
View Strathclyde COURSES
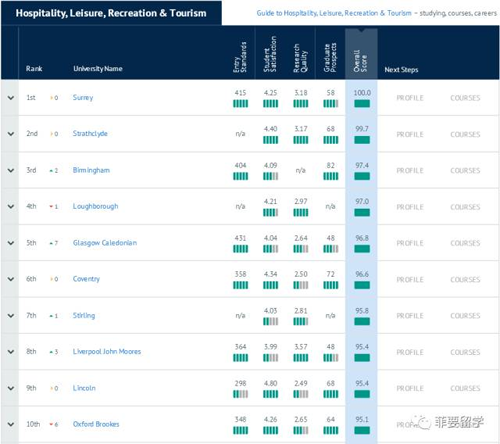465,134
